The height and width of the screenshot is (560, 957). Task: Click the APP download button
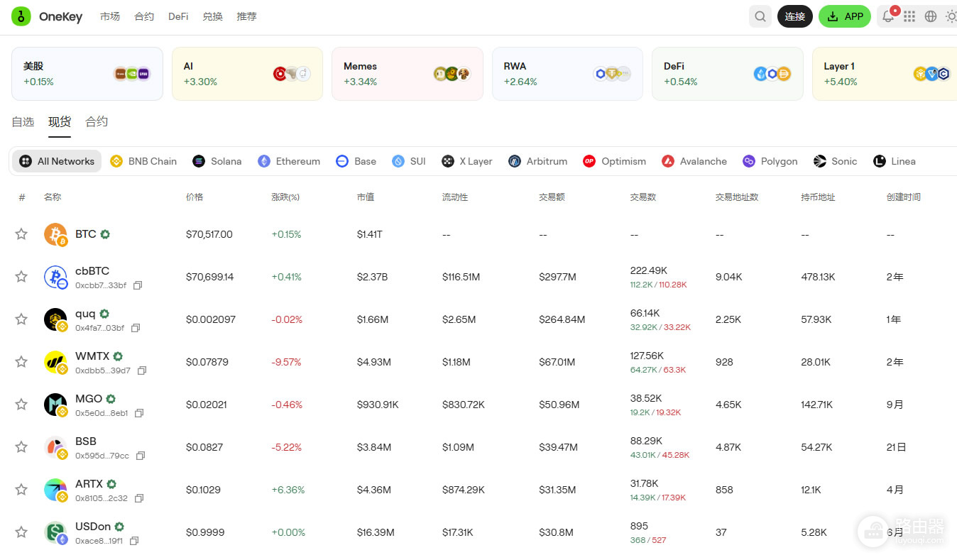tap(845, 16)
